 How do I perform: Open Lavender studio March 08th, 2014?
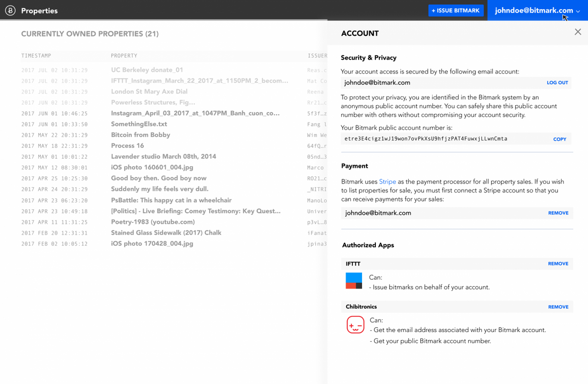tap(163, 156)
